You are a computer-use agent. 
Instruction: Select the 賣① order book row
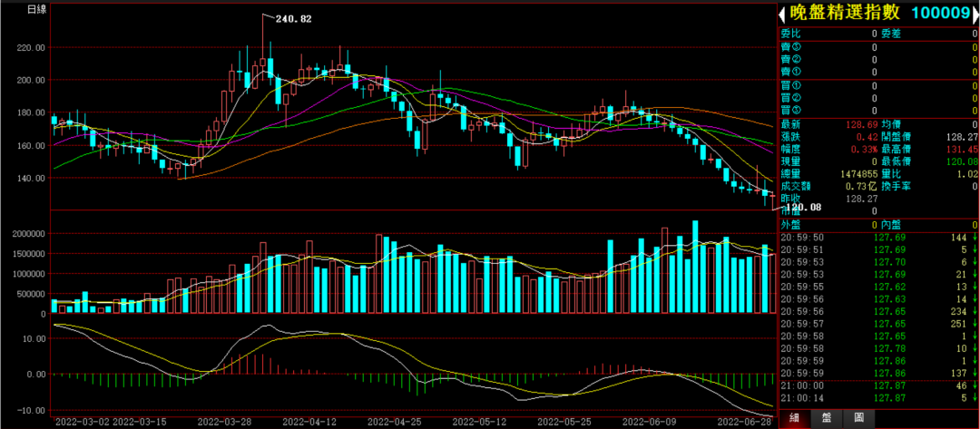878,72
